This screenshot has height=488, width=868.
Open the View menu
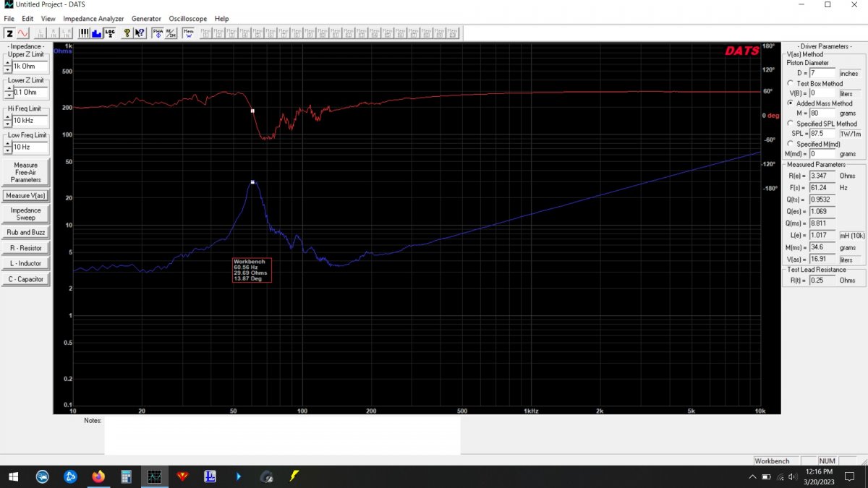tap(48, 18)
